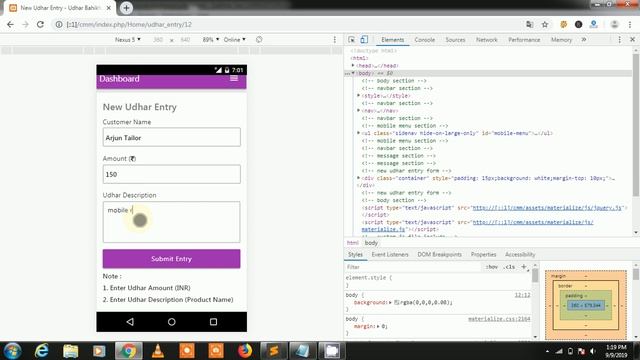
Task: Select Chrome icon in taskbar
Action: [x=129, y=351]
